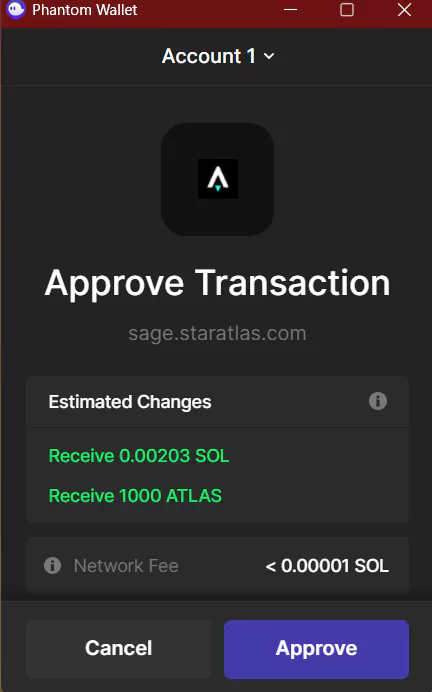
Task: Expand account list using the chevron arrow
Action: tap(269, 56)
